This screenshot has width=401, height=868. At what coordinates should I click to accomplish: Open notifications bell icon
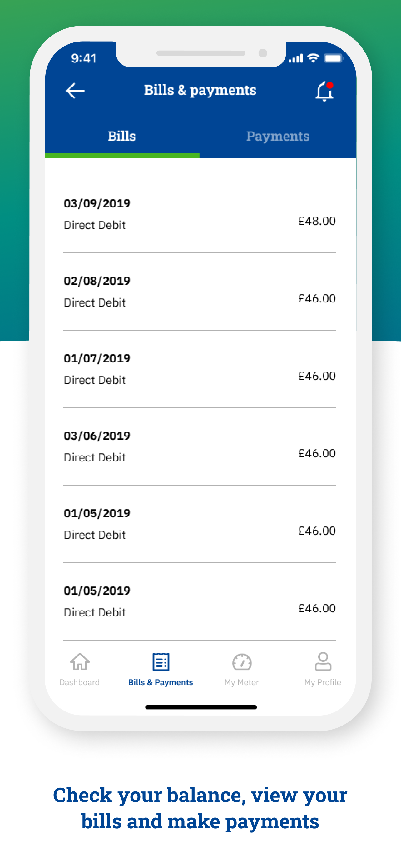[x=324, y=91]
